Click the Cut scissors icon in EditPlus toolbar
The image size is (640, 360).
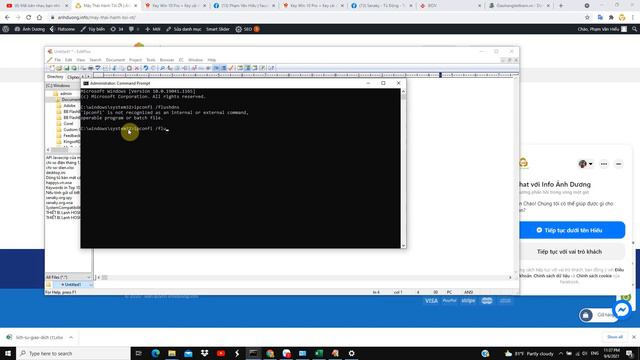(x=114, y=68)
